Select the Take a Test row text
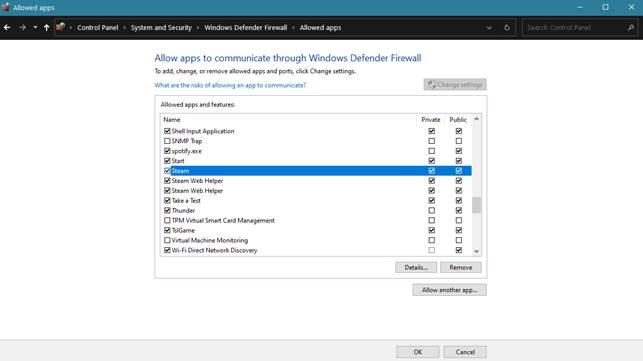Image resolution: width=643 pixels, height=361 pixels. click(186, 201)
